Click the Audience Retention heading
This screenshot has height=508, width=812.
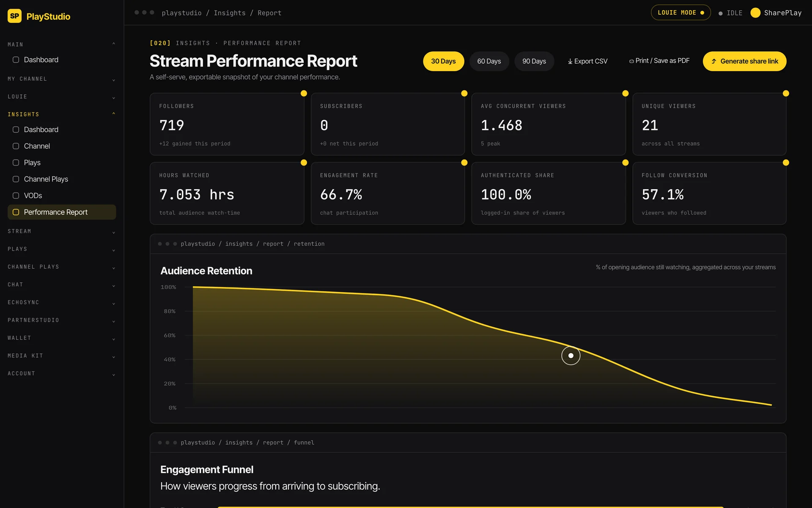point(206,271)
